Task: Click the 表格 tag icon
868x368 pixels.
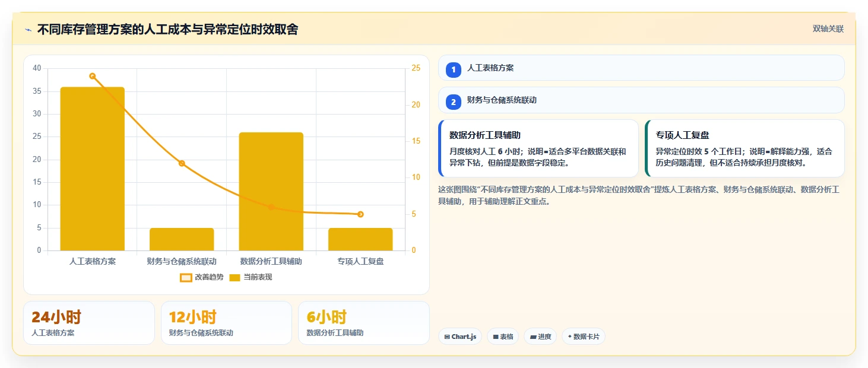Action: [x=496, y=337]
